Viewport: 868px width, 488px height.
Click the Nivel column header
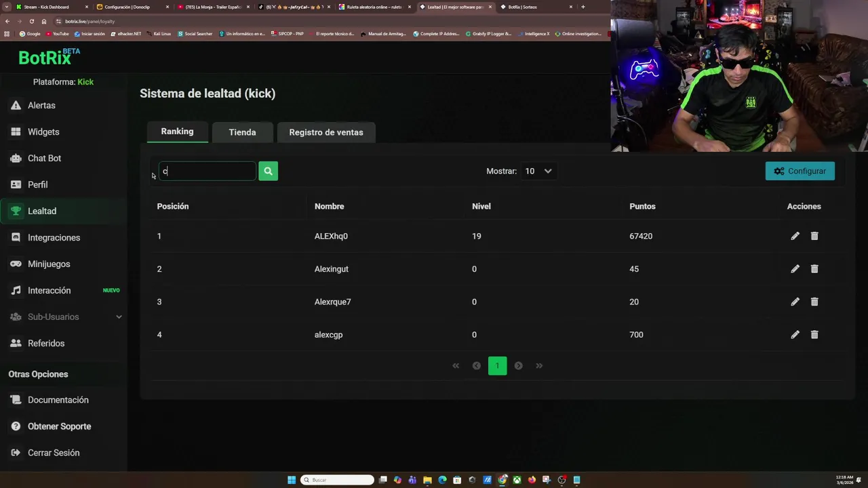click(481, 207)
